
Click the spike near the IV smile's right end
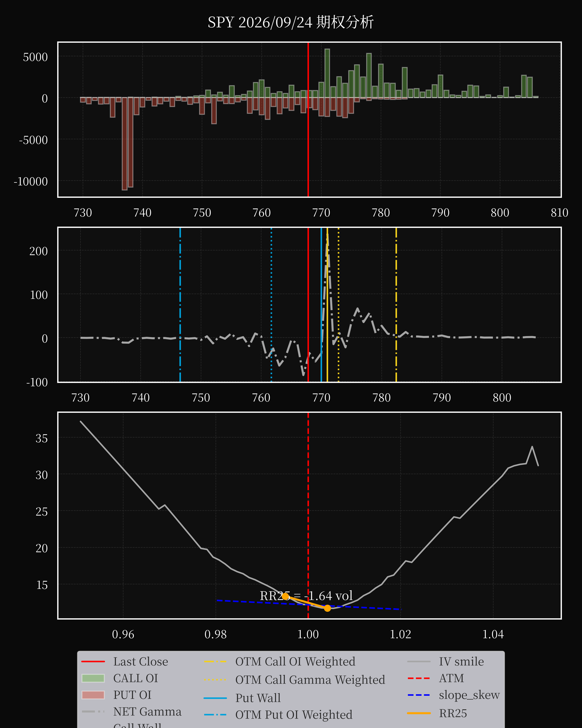[x=532, y=447]
